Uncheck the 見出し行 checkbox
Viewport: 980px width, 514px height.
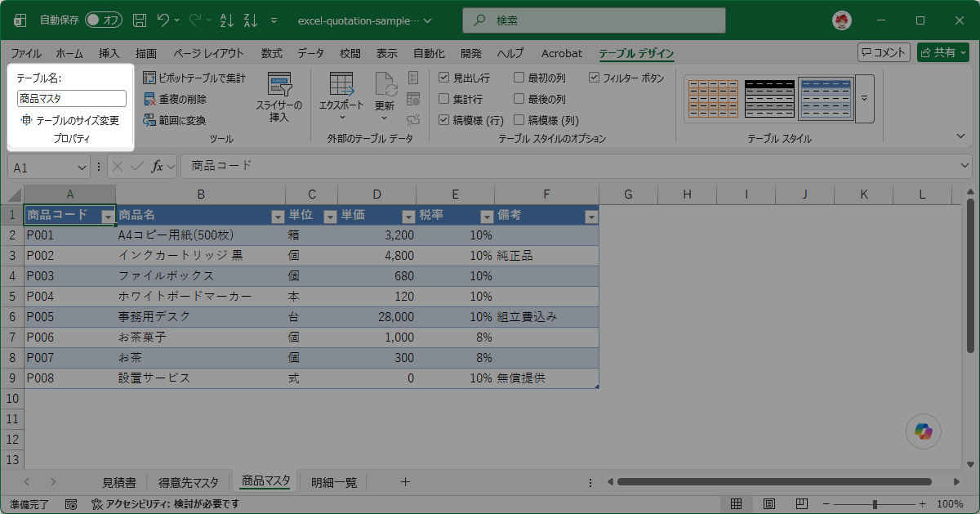pyautogui.click(x=444, y=78)
